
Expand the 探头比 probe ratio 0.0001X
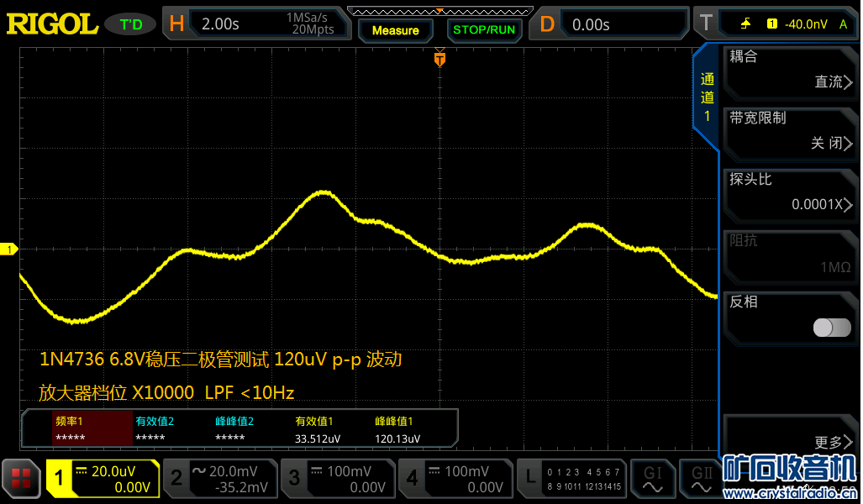(823, 204)
